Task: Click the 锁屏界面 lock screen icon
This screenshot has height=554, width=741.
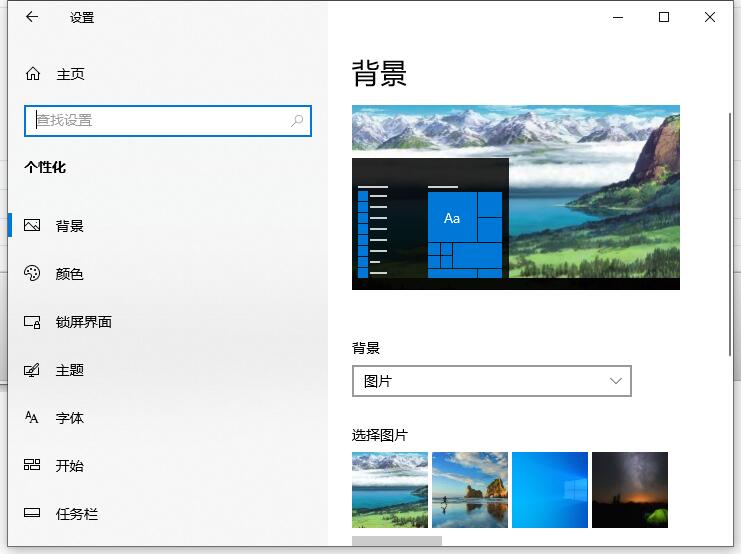Action: point(32,322)
